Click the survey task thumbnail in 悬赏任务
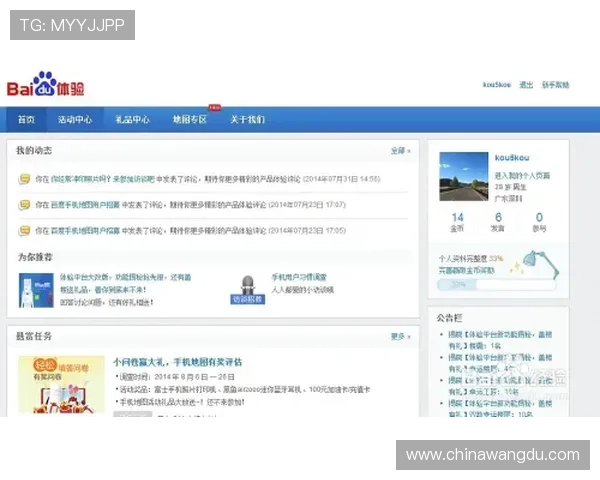 [61, 385]
